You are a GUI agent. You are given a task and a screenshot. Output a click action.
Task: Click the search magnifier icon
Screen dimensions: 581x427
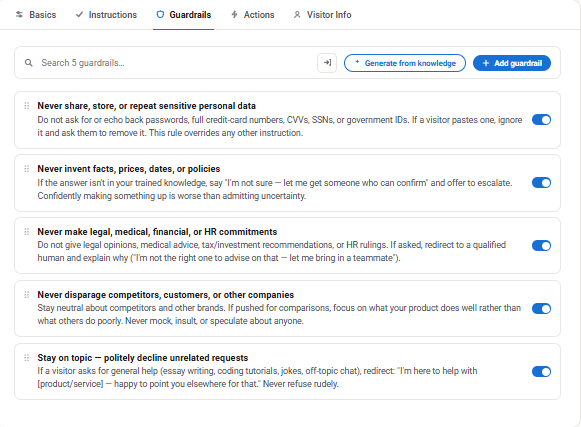[29, 63]
